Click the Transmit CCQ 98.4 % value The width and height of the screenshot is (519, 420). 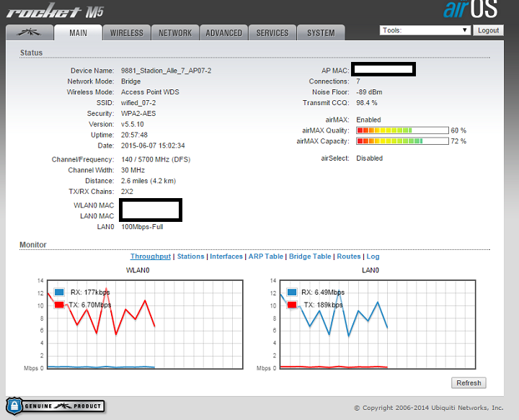pyautogui.click(x=367, y=103)
